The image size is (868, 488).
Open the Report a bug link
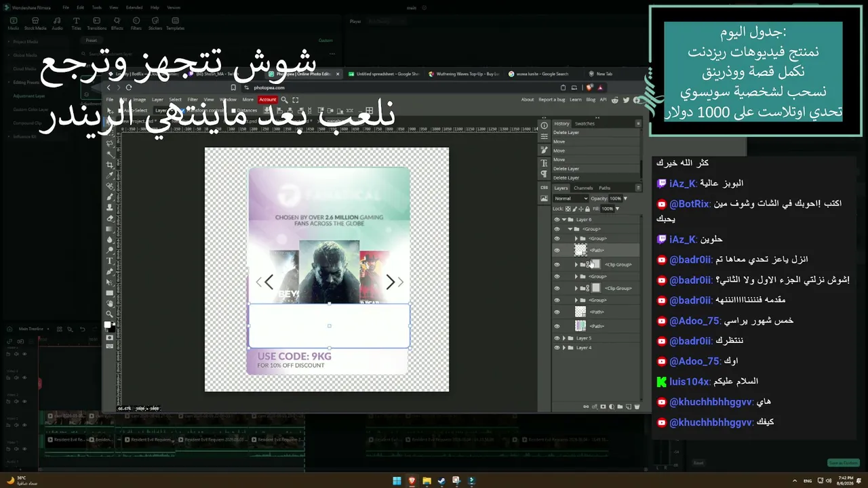(x=551, y=100)
